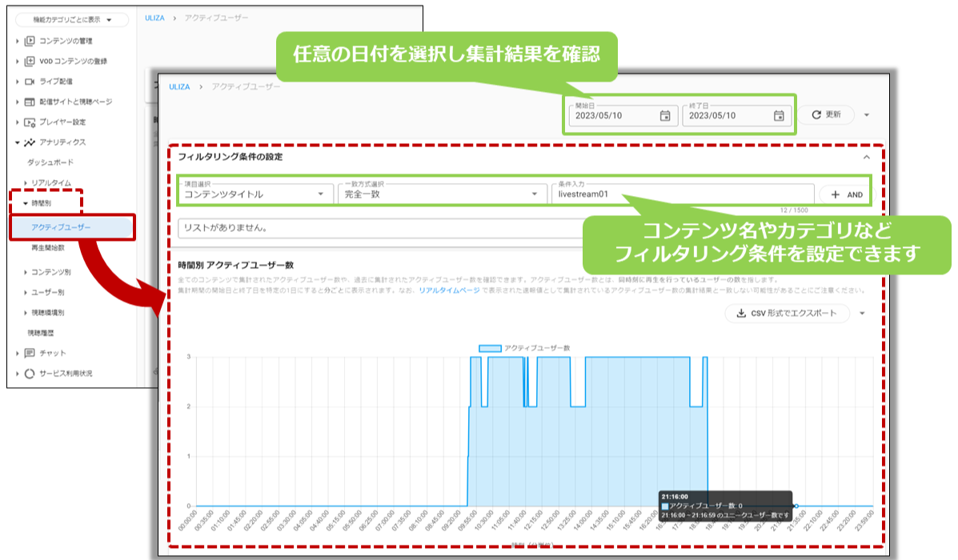Viewport: 958px width, 560px height.
Task: Expand the リアルタイム submenu arrow
Action: (25, 182)
